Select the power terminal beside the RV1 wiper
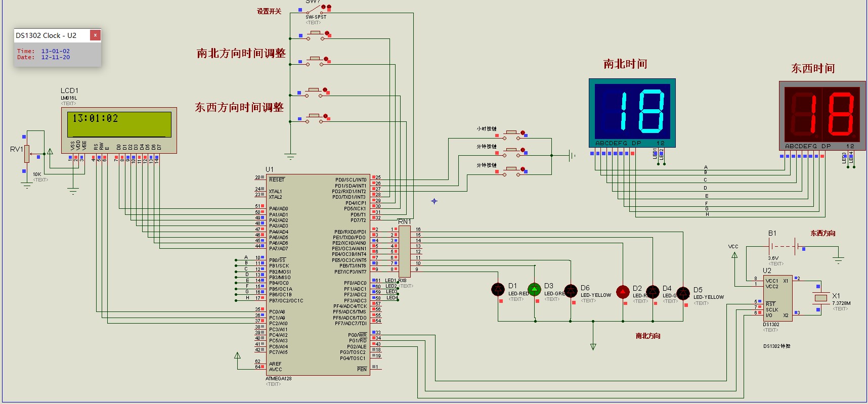This screenshot has width=868, height=404. [50, 151]
